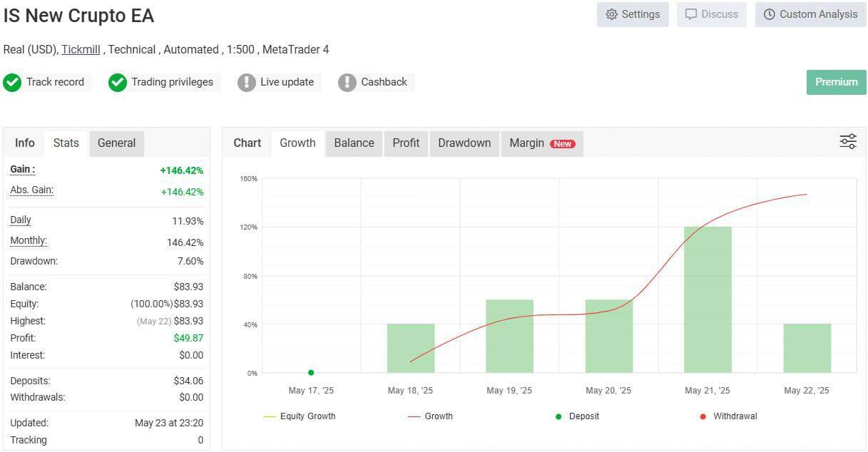Open the Drawdown chart tab

[464, 143]
